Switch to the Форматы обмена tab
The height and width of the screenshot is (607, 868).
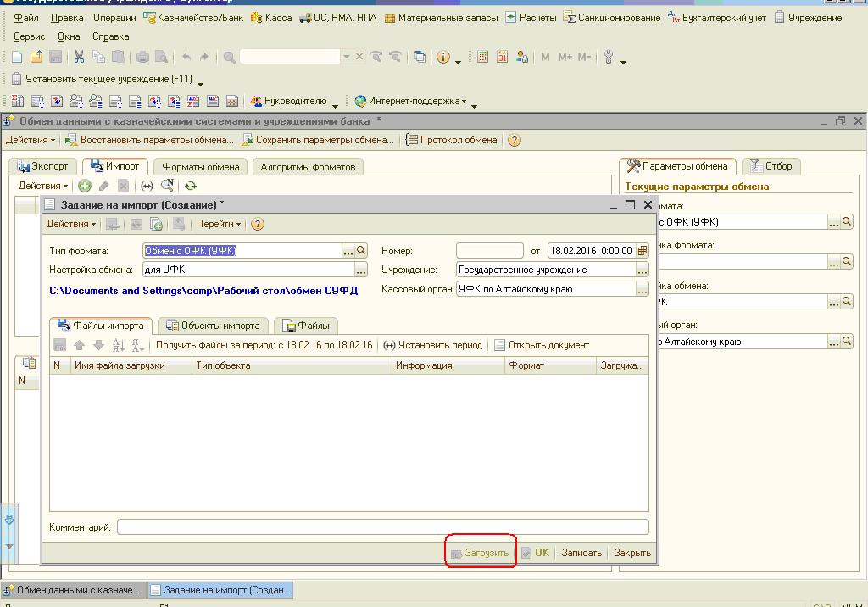(201, 166)
